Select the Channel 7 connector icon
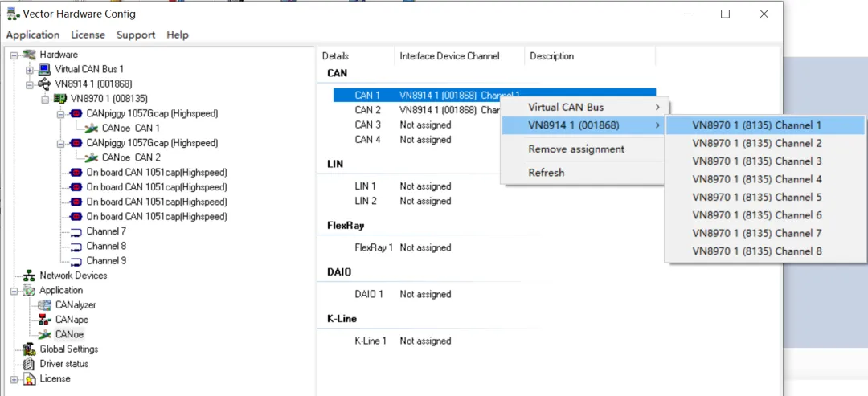 pyautogui.click(x=76, y=231)
